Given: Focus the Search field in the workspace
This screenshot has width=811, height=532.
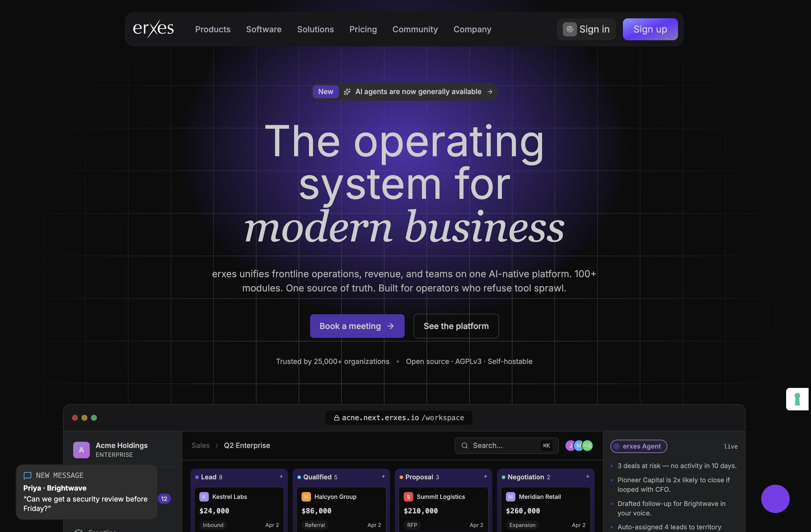Looking at the screenshot, I should tap(506, 445).
